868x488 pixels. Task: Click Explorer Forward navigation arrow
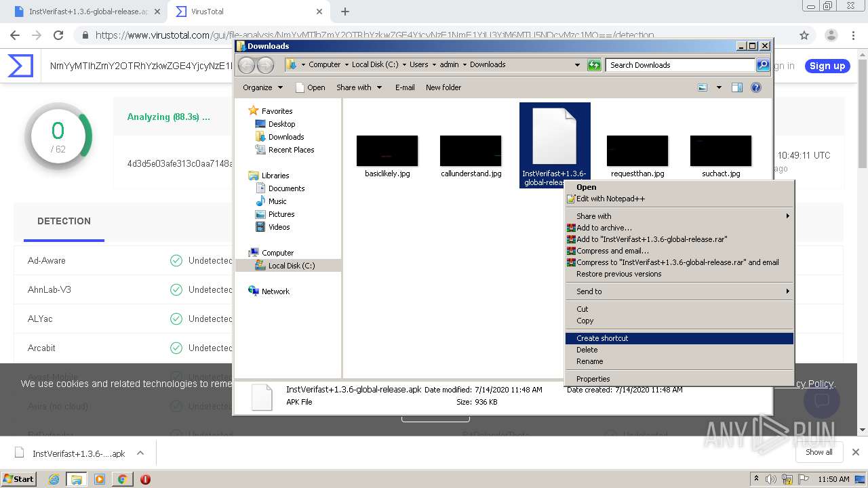[265, 65]
